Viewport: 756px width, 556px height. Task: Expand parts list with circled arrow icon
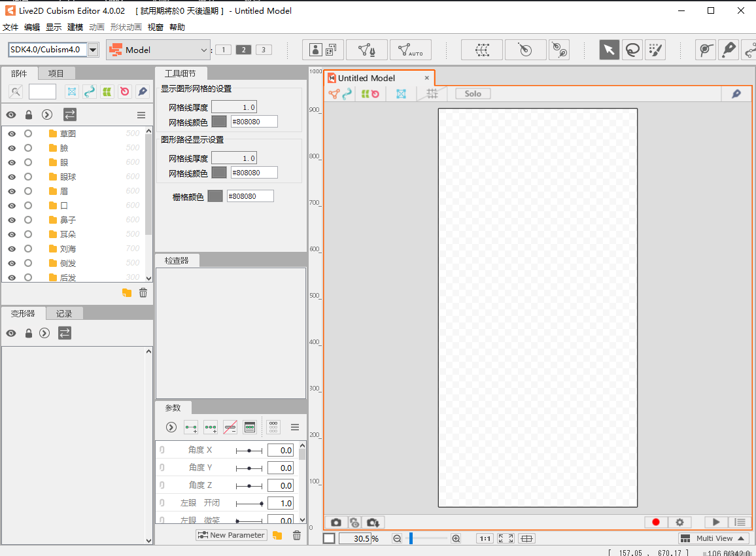pyautogui.click(x=47, y=114)
